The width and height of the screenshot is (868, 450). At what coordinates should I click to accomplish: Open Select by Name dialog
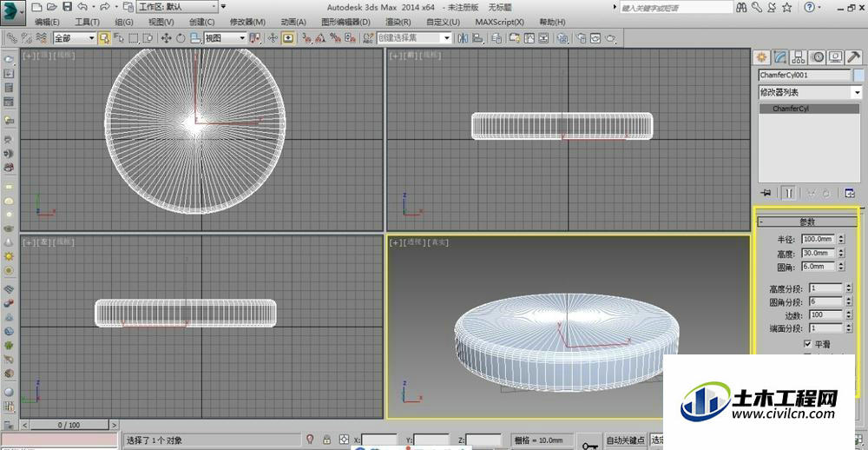point(118,38)
